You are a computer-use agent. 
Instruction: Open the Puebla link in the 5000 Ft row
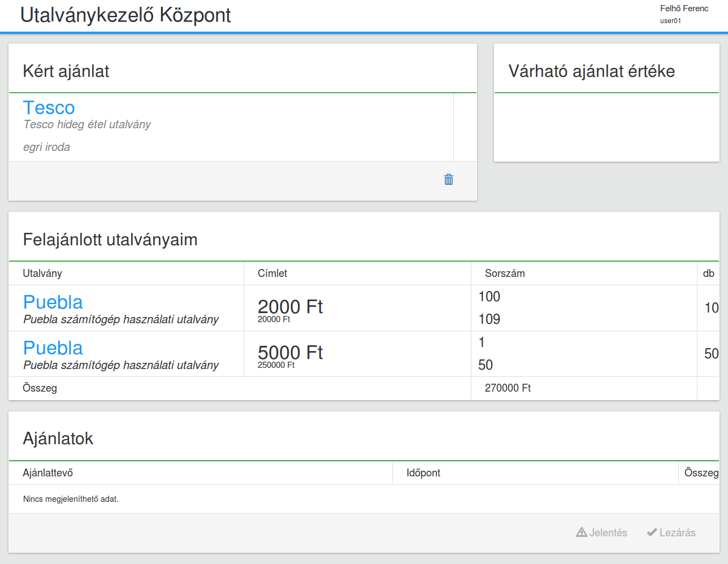(x=53, y=348)
